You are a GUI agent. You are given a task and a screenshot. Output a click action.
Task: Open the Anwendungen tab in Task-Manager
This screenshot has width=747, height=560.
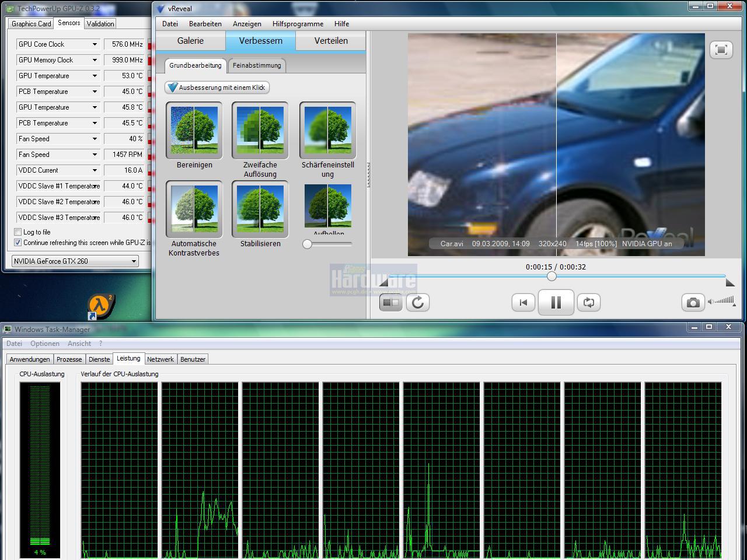[x=30, y=359]
